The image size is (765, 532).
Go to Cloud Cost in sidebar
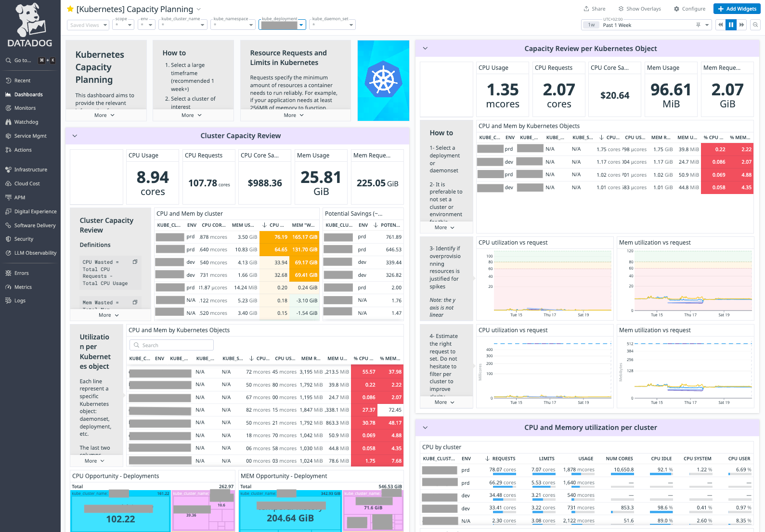(27, 184)
